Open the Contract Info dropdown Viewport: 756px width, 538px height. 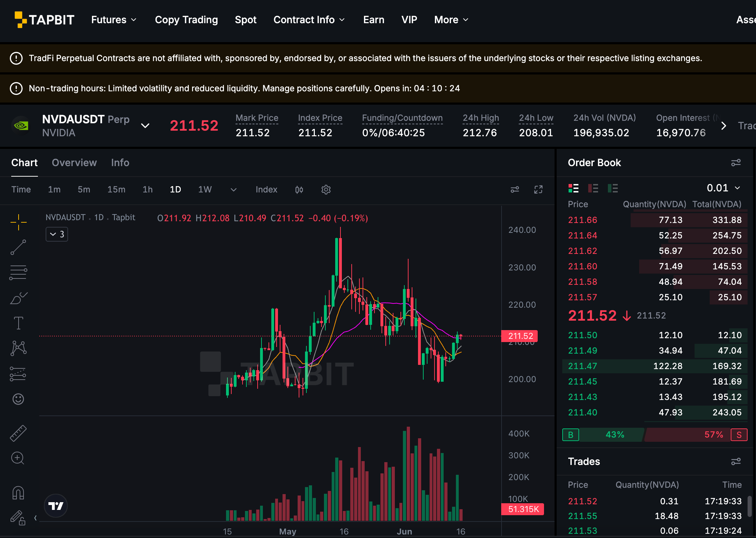tap(309, 20)
